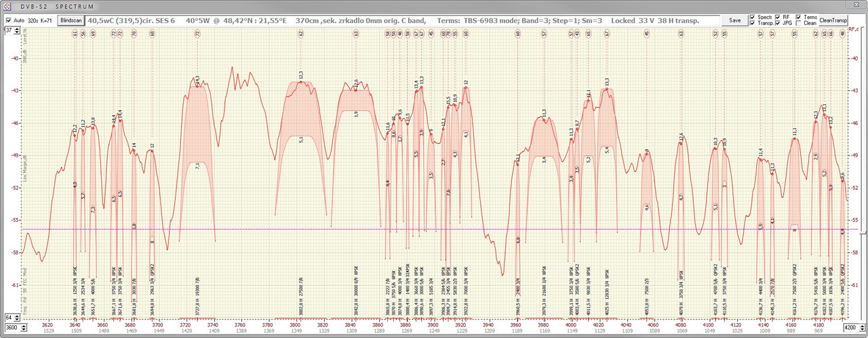Click the 3800 frequency axis label
The image size is (868, 338).
[x=295, y=324]
